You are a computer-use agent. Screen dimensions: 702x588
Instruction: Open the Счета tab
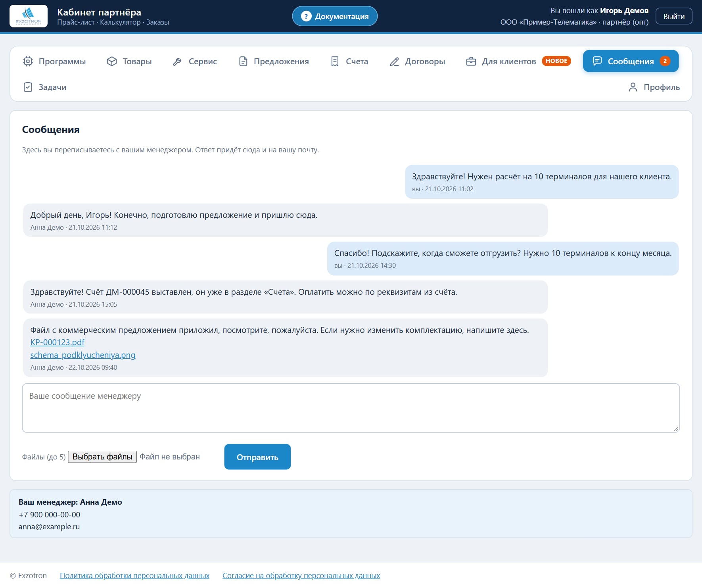click(x=349, y=61)
